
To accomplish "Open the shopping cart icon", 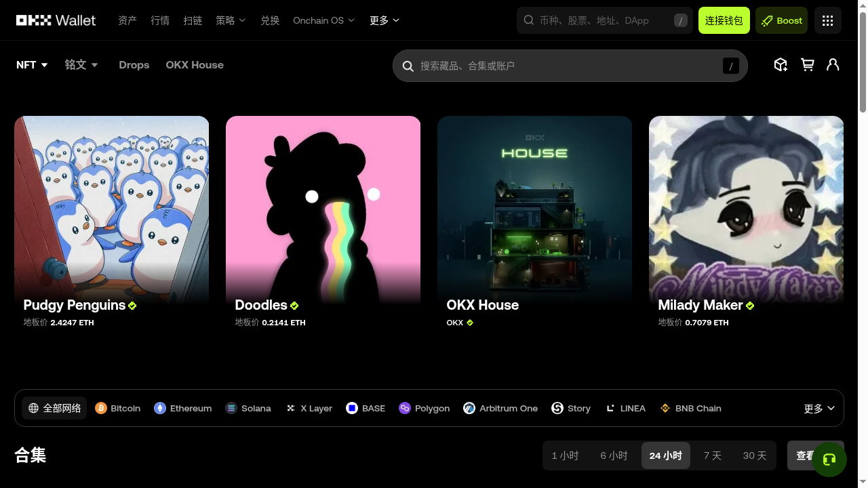I will tap(807, 64).
